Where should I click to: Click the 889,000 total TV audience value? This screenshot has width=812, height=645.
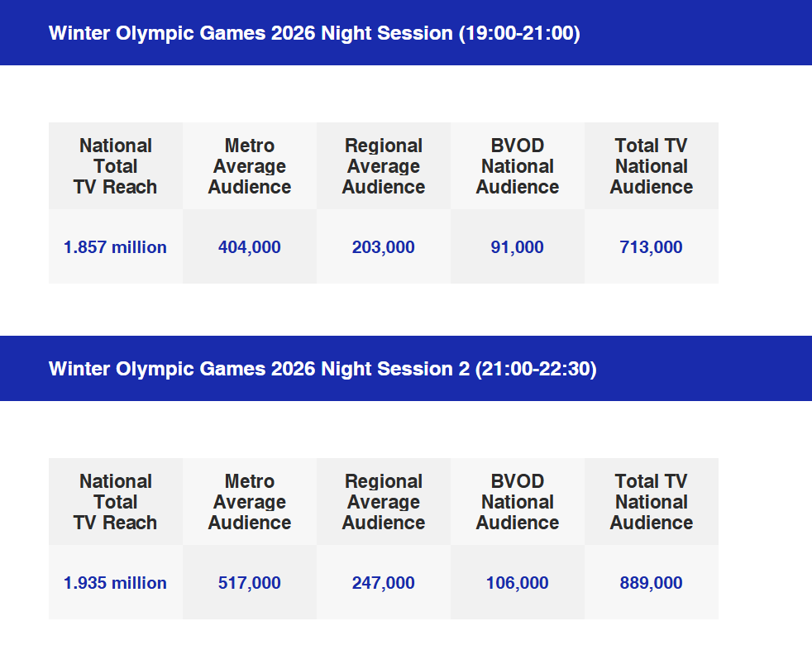tap(652, 583)
